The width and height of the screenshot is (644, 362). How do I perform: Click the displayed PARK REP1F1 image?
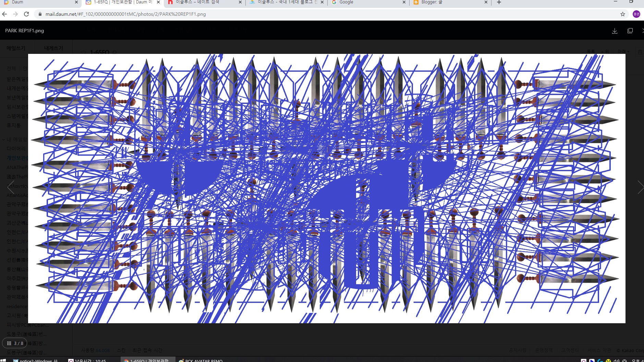(327, 188)
